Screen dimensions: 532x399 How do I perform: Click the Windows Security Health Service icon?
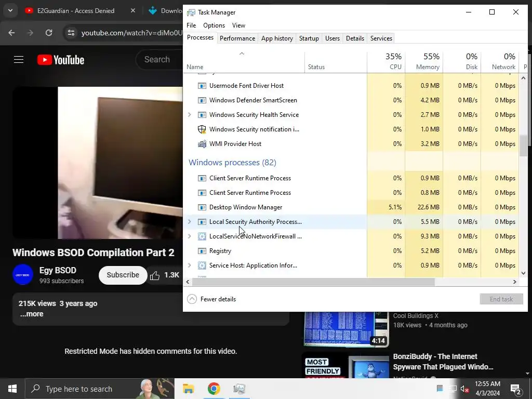[x=202, y=115]
